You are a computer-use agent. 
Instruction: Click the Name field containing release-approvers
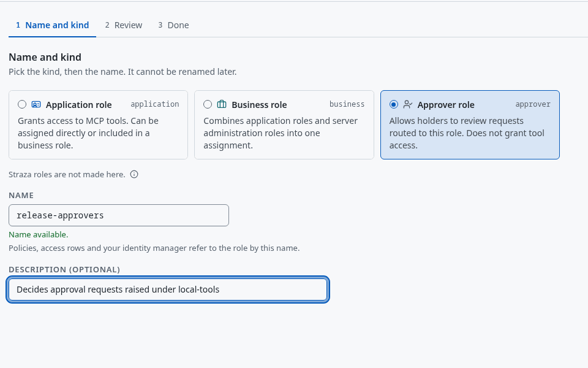[119, 215]
